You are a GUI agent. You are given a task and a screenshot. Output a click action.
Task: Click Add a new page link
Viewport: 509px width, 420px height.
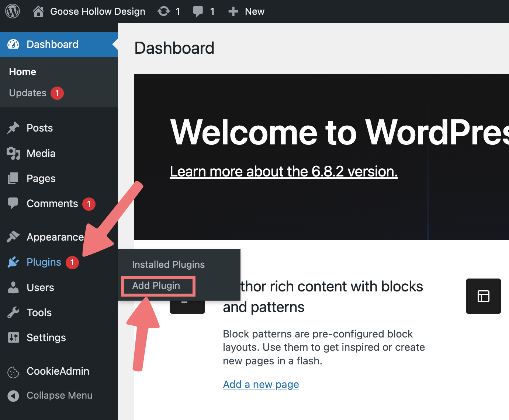(x=261, y=384)
